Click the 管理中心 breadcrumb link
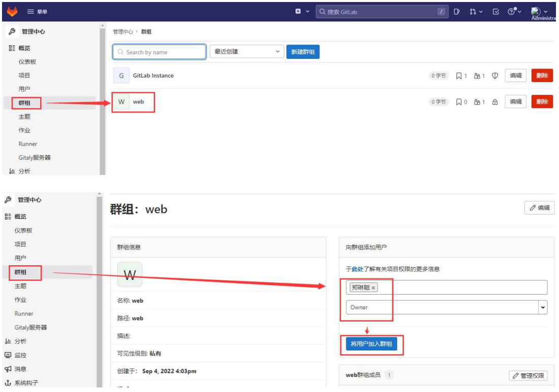Screen dimensions: 559x392 (x=123, y=31)
